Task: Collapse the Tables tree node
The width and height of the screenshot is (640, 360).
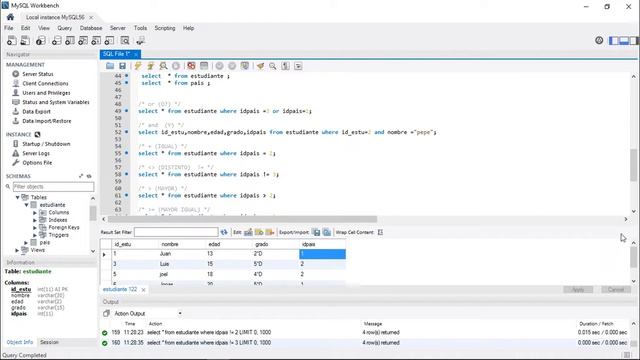Action: (x=18, y=197)
